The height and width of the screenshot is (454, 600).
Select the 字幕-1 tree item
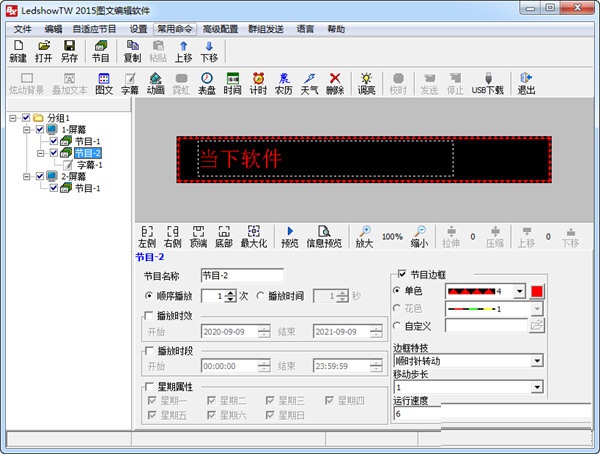90,165
